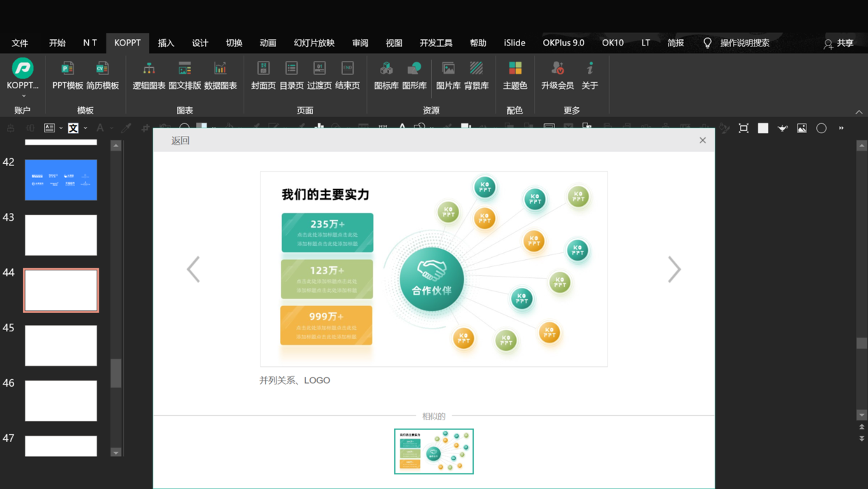Image resolution: width=868 pixels, height=489 pixels.
Task: Switch to the 开始 tab
Action: tap(57, 43)
